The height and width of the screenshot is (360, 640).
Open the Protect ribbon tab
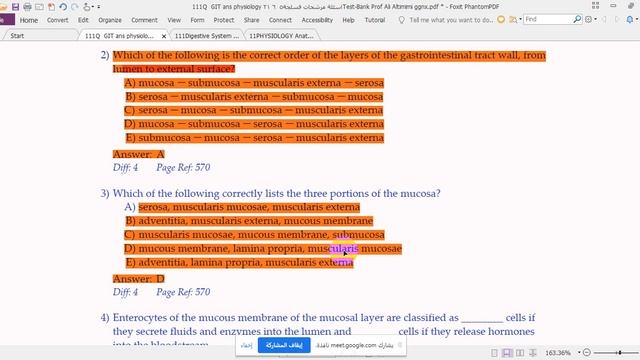tap(224, 20)
